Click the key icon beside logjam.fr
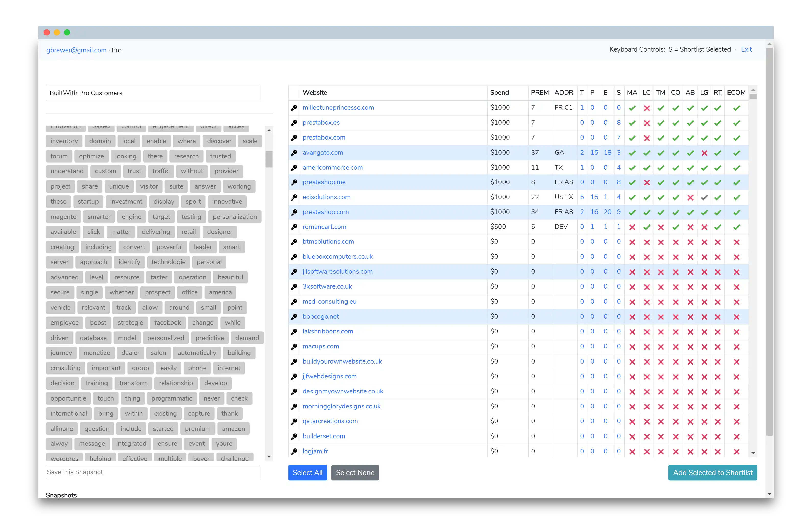Screen dimensions: 812x524 click(294, 452)
